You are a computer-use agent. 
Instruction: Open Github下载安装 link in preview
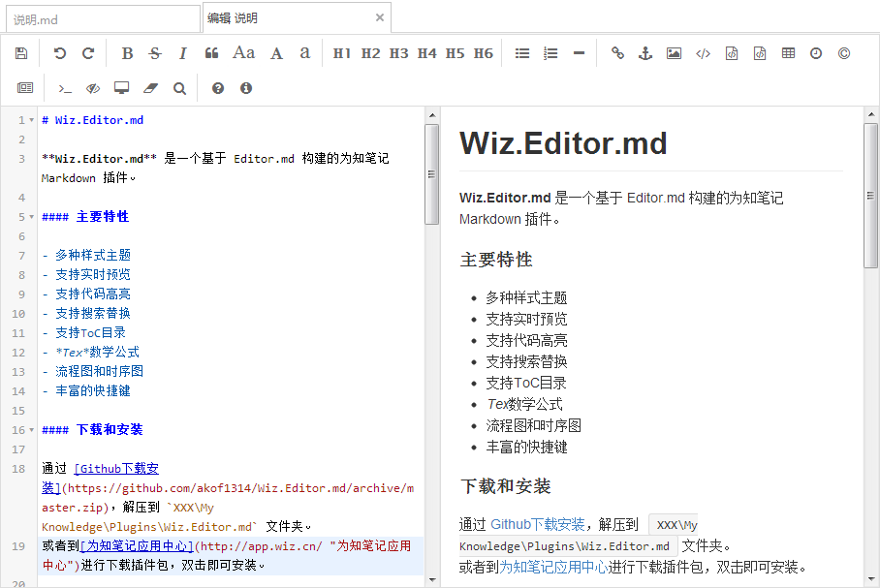538,524
